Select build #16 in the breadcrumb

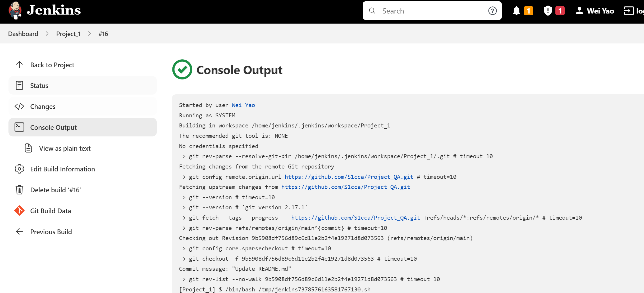click(103, 34)
